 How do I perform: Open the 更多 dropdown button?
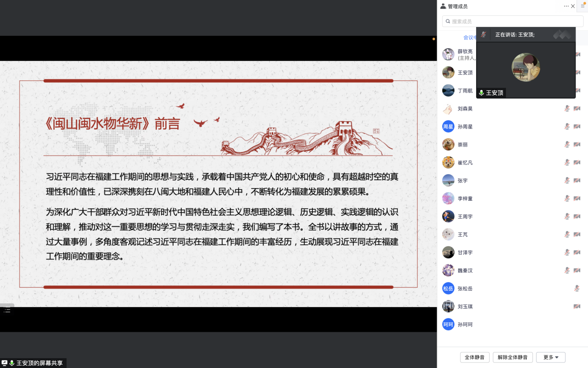coord(551,357)
